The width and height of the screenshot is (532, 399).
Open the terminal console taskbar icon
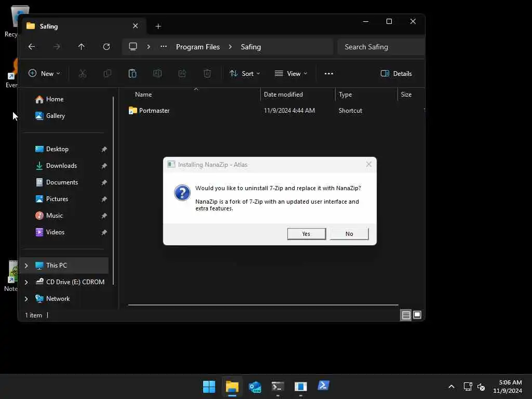(x=277, y=387)
